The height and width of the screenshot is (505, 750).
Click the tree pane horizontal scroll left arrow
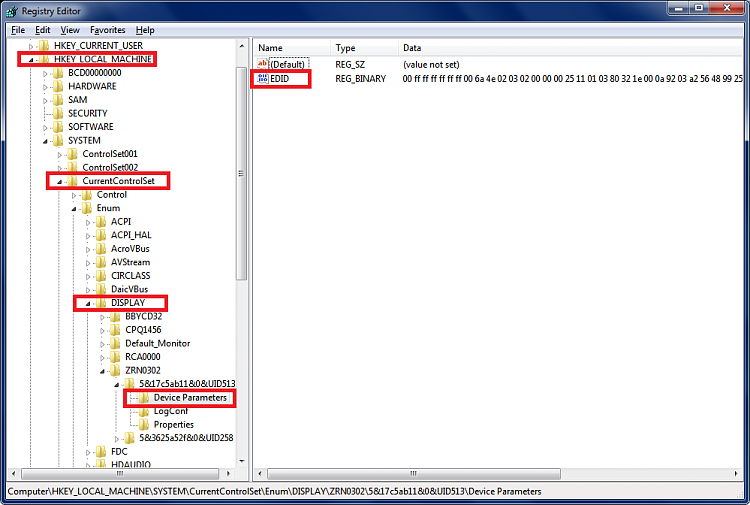[x=14, y=473]
